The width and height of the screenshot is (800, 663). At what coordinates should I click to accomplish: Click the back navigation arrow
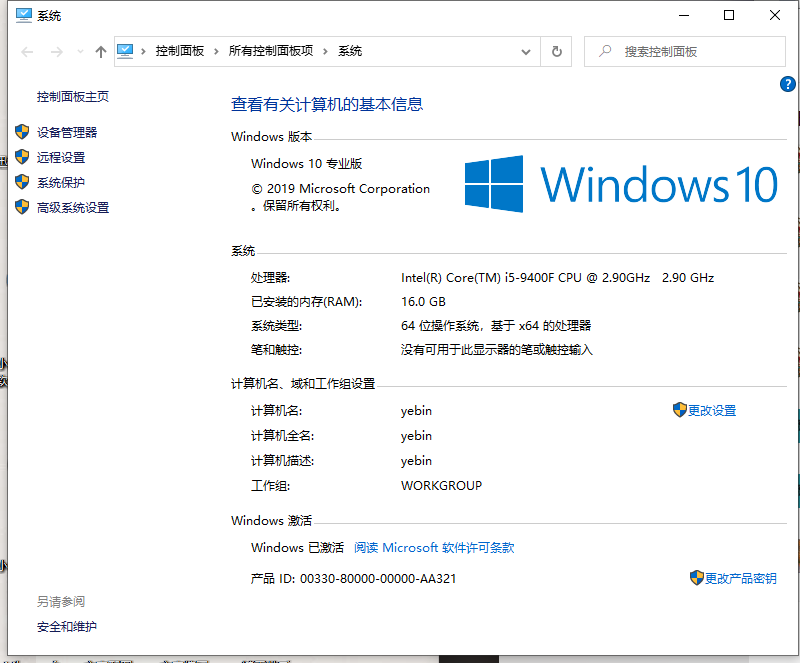(28, 52)
